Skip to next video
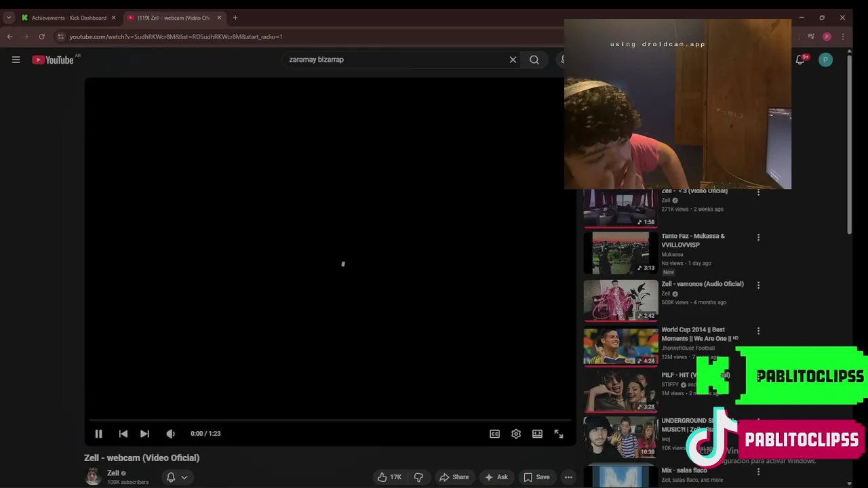 click(x=144, y=434)
